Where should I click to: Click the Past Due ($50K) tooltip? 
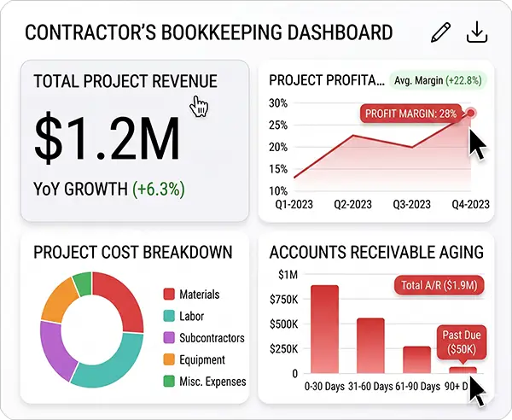click(462, 342)
